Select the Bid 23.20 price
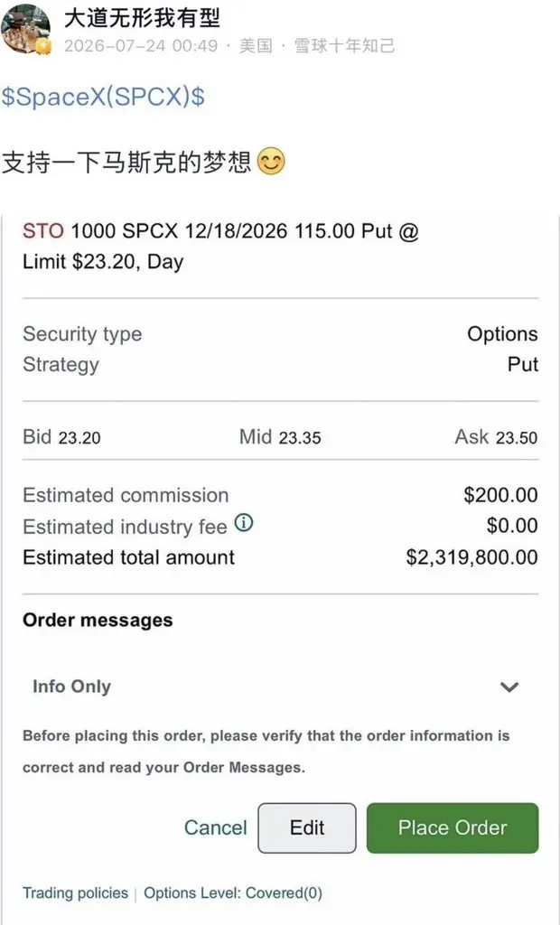The image size is (560, 925). pos(62,437)
